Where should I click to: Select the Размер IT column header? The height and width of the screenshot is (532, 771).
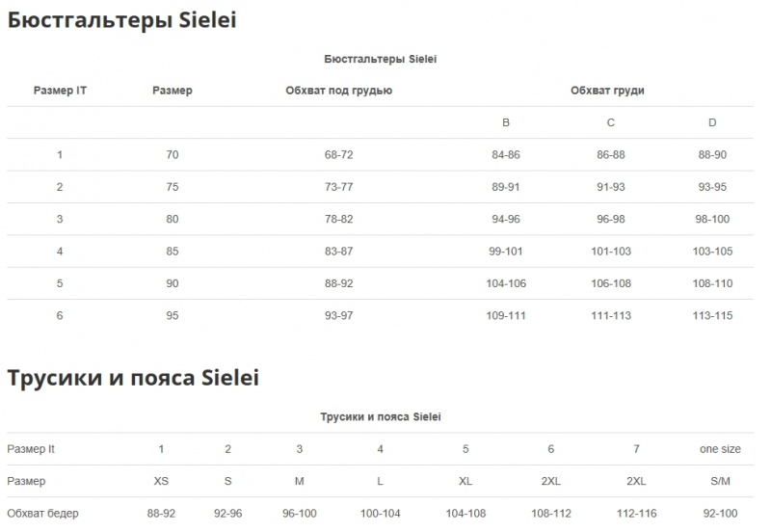coord(60,91)
